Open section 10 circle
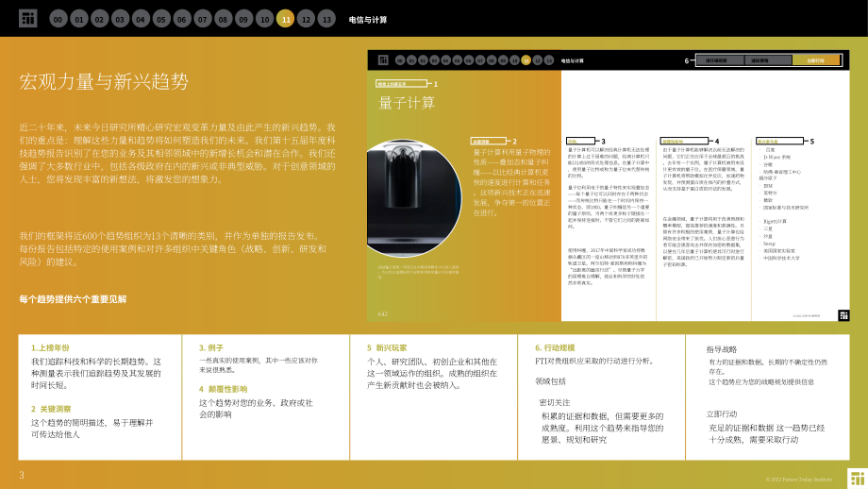 click(264, 20)
